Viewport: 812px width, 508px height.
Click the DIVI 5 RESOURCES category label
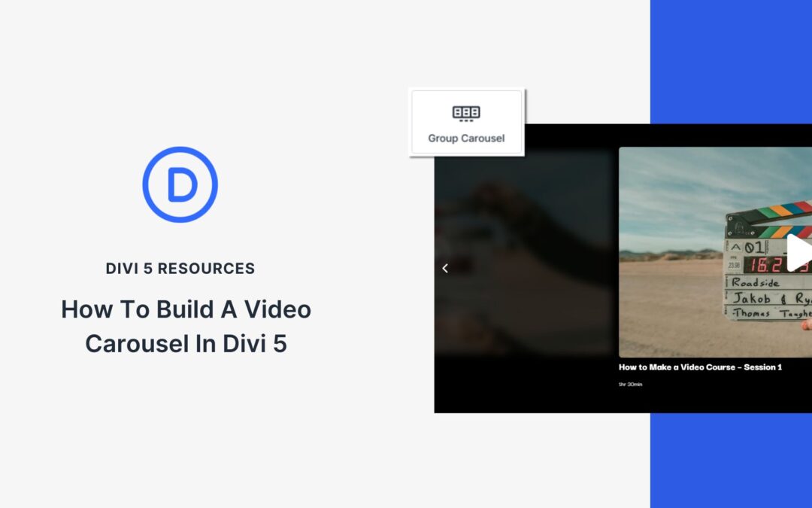180,268
